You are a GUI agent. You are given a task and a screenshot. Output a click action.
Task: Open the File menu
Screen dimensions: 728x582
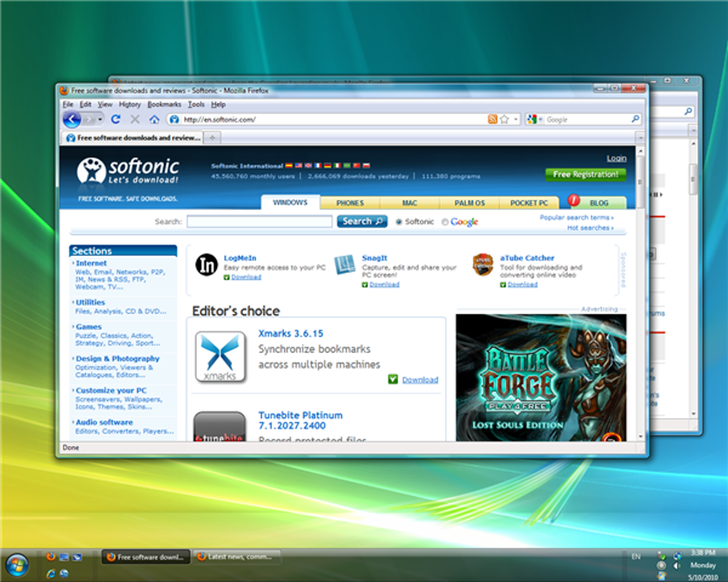click(68, 104)
